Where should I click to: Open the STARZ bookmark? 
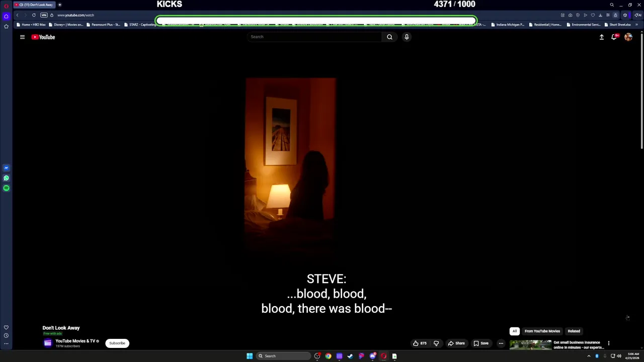coord(140,25)
